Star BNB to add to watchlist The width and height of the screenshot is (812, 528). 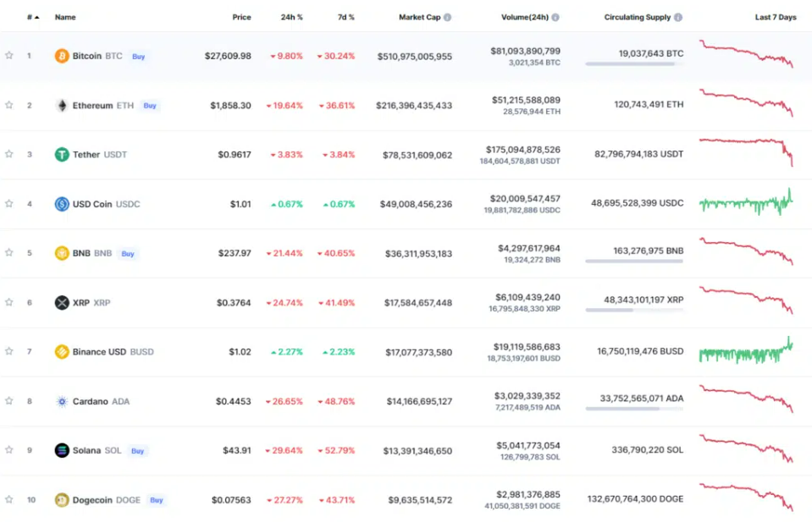click(x=9, y=253)
